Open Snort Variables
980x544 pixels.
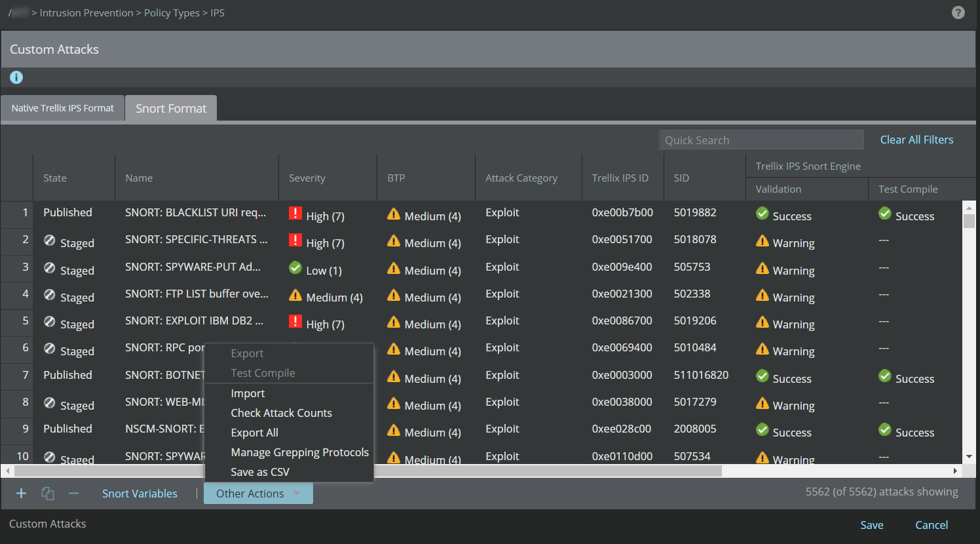140,494
